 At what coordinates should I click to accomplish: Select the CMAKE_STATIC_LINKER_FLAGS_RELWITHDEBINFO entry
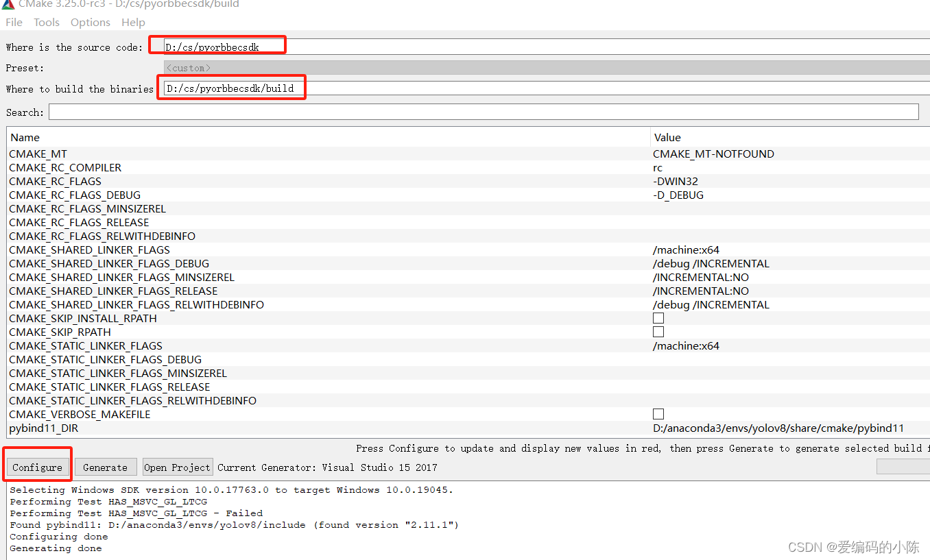132,400
